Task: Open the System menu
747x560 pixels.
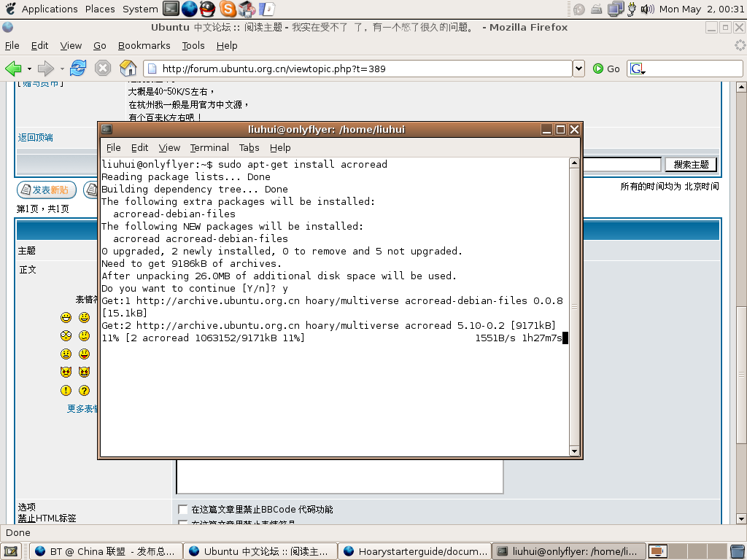Action: (x=140, y=9)
